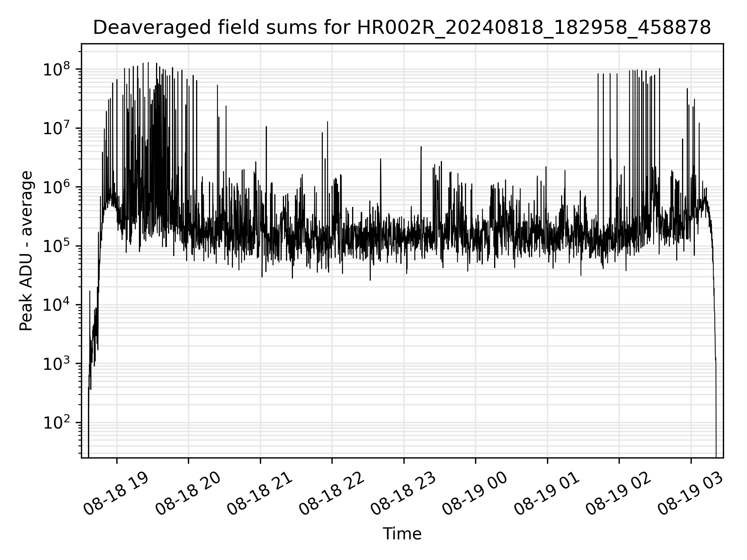Click the y-axis label Peak ADU - average

click(x=26, y=251)
